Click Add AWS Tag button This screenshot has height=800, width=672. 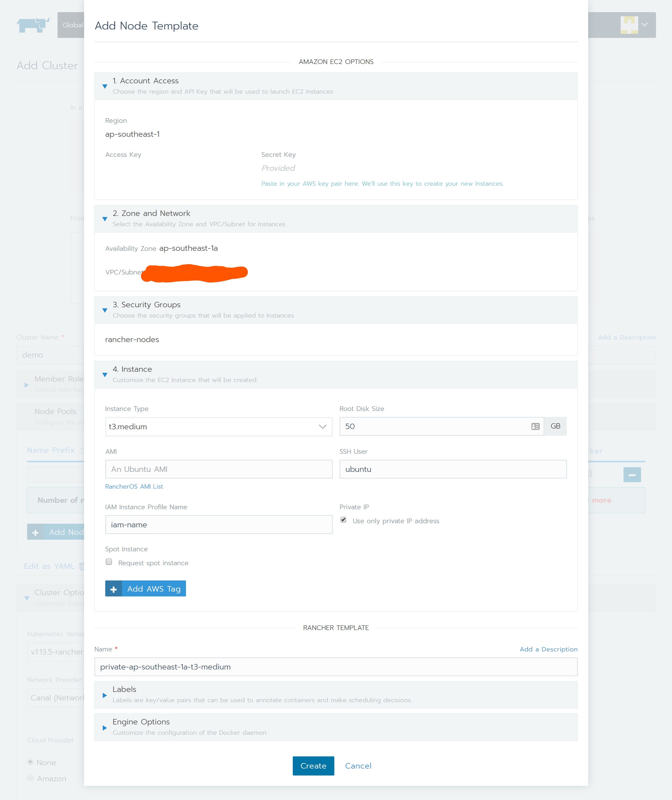click(x=145, y=588)
